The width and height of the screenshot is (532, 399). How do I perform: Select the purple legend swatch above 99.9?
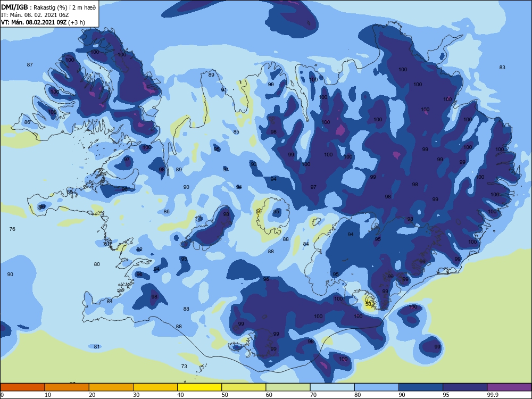coord(509,387)
